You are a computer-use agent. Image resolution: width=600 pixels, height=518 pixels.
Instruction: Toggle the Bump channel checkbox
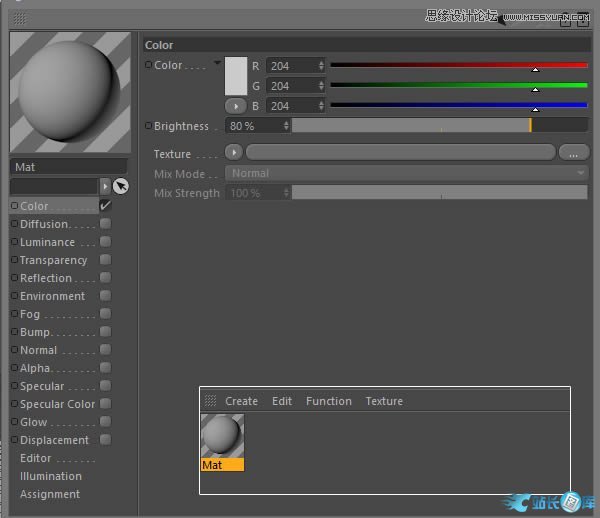[x=105, y=332]
